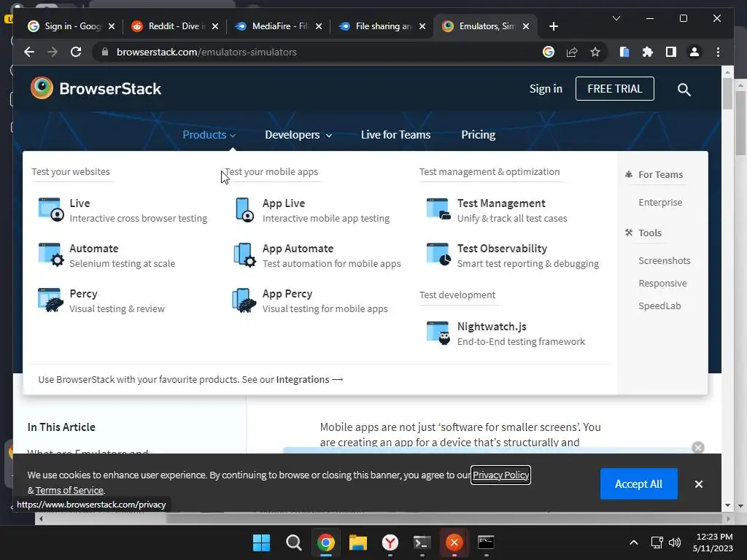The width and height of the screenshot is (747, 560).
Task: Open Yandex browser from taskbar
Action: (390, 542)
